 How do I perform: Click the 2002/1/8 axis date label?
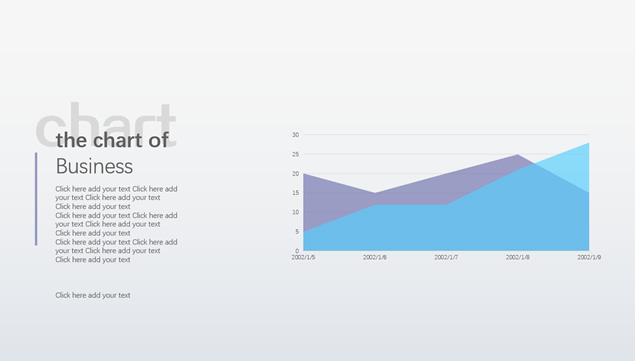pos(518,257)
